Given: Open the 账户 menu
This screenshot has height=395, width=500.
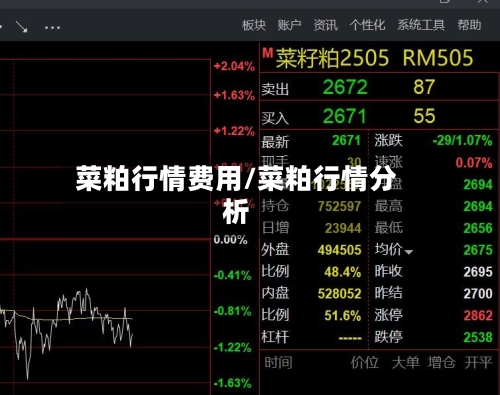Looking at the screenshot, I should (289, 25).
